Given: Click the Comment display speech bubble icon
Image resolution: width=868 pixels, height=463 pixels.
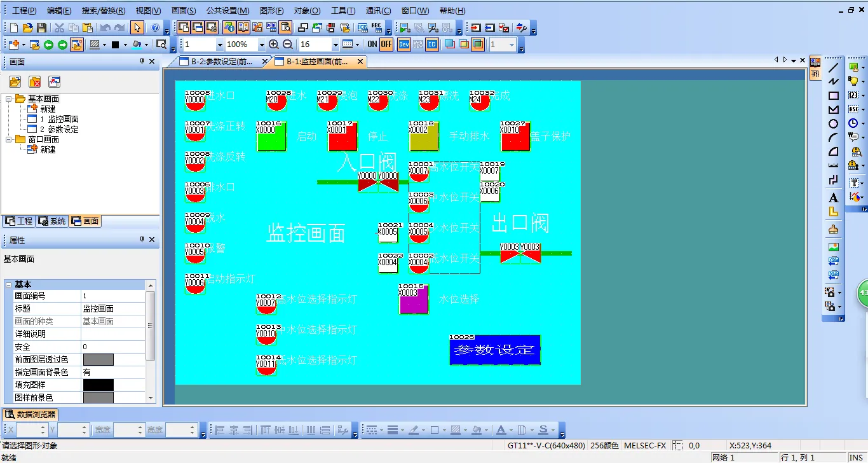Looking at the screenshot, I should click(x=853, y=137).
